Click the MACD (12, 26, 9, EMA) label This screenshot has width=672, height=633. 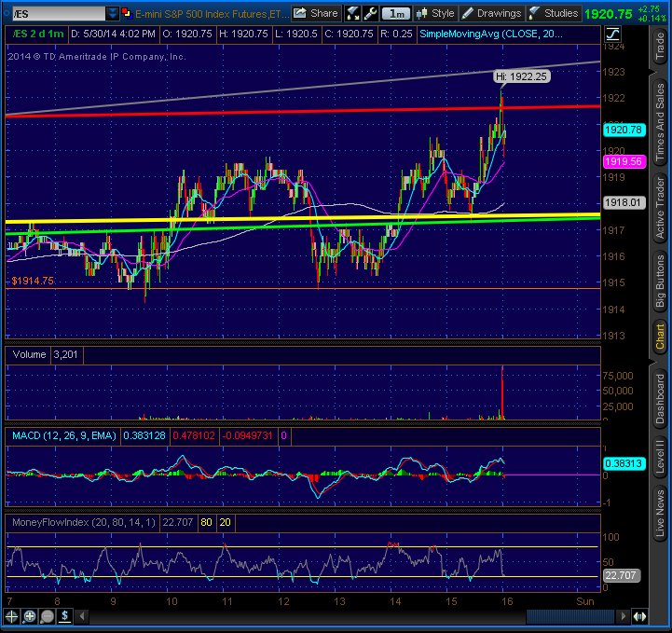[x=64, y=436]
